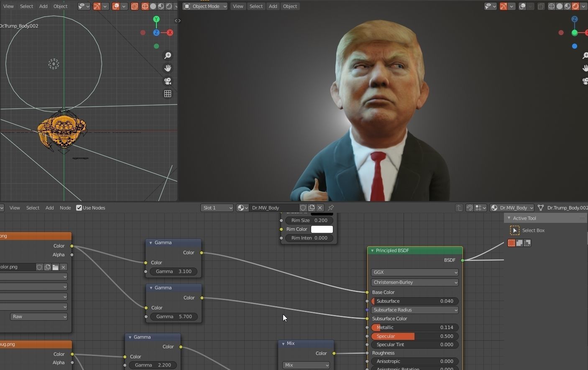Image resolution: width=588 pixels, height=370 pixels.
Task: Open the Node menu in the node editor
Action: (x=65, y=208)
